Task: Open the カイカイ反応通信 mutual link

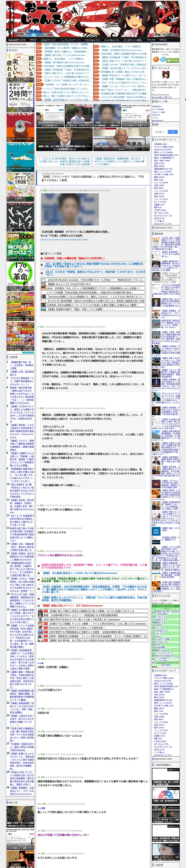Action: tap(158, 109)
